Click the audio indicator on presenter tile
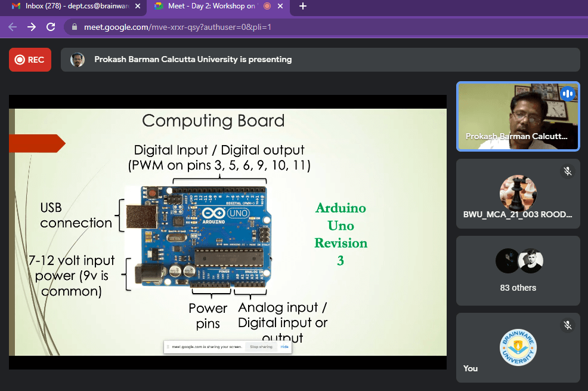 pos(567,94)
